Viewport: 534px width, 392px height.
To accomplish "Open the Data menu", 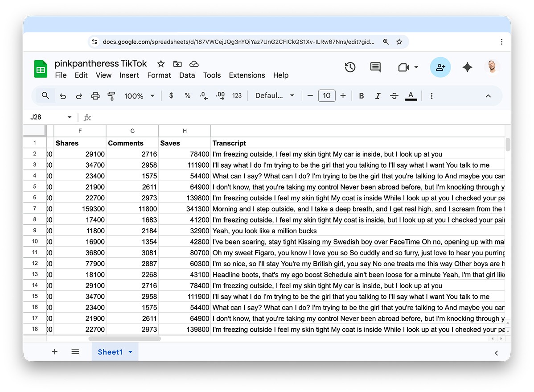I will tap(187, 75).
